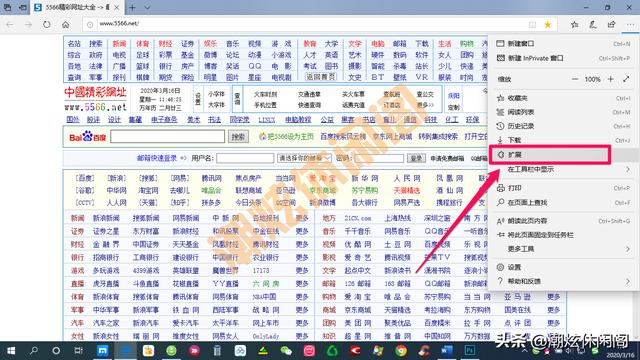Open a new tab with plus button
The image size is (640, 360).
132,7
